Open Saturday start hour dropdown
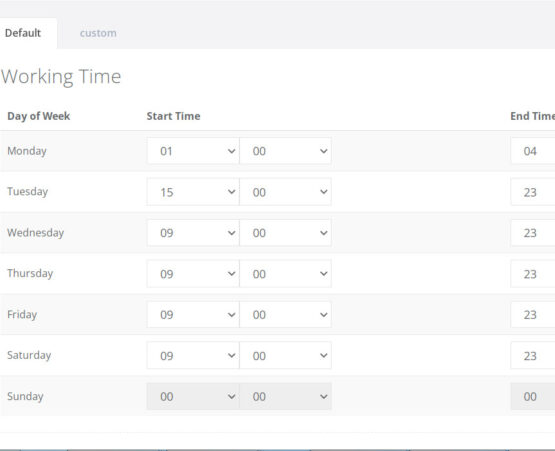Screen dimensions: 555x451 (193, 355)
